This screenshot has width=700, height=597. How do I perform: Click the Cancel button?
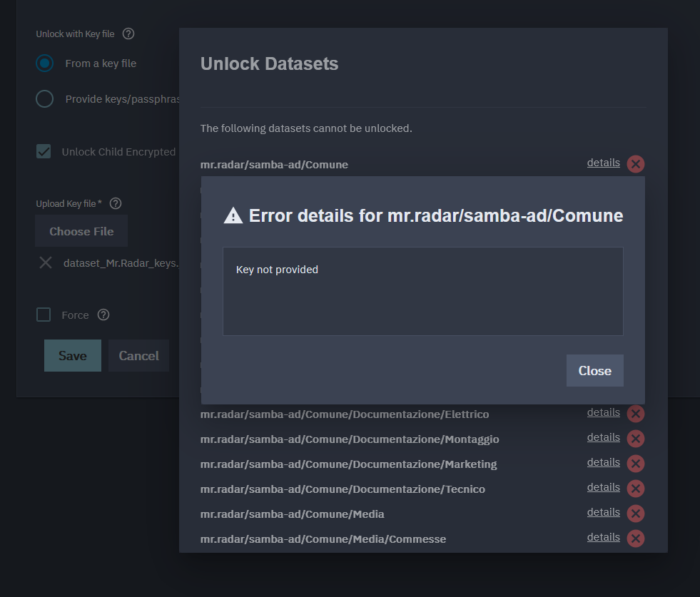(138, 356)
